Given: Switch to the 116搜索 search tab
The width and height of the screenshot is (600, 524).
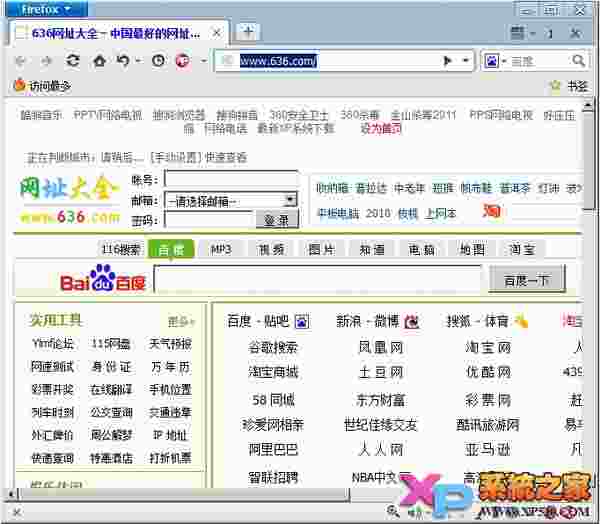Looking at the screenshot, I should click(121, 250).
